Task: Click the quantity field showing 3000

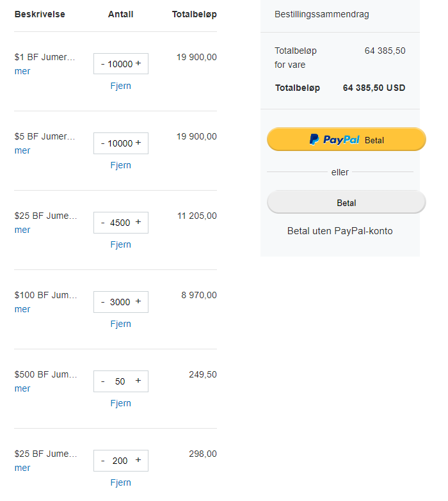Action: point(120,302)
